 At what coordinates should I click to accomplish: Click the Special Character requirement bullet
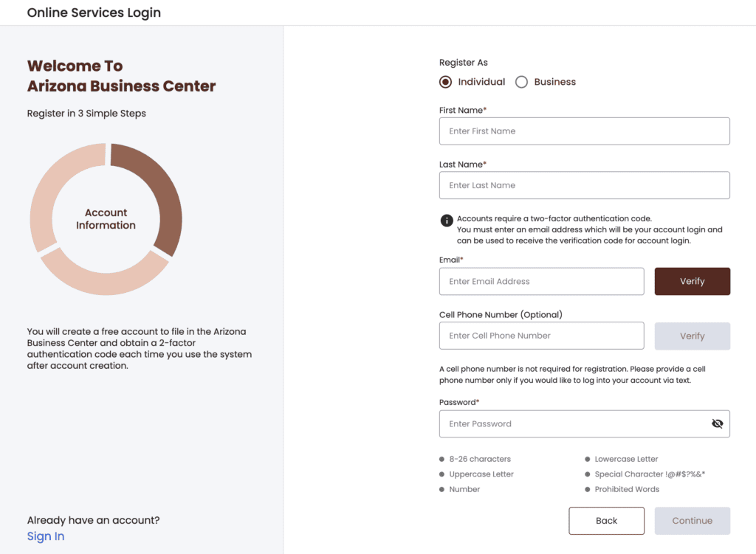[x=587, y=474]
